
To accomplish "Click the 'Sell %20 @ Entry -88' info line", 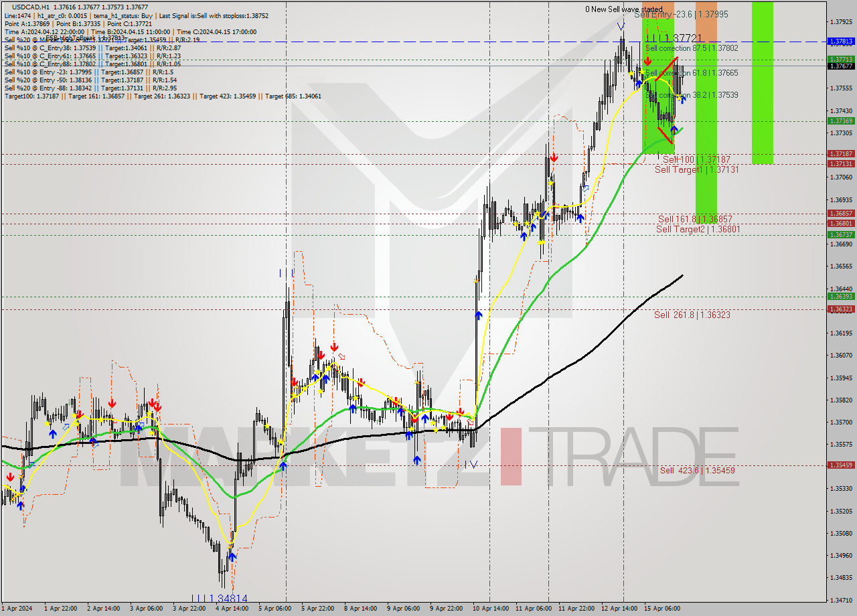I will pyautogui.click(x=90, y=88).
